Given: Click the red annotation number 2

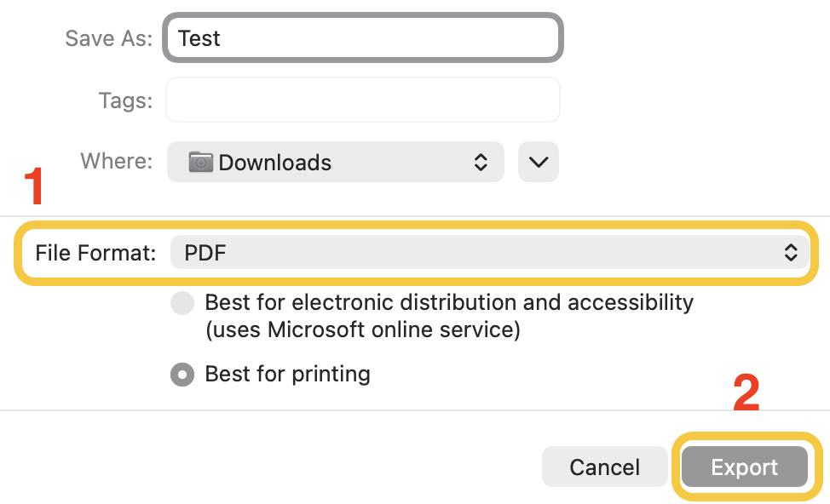Looking at the screenshot, I should pyautogui.click(x=746, y=393).
